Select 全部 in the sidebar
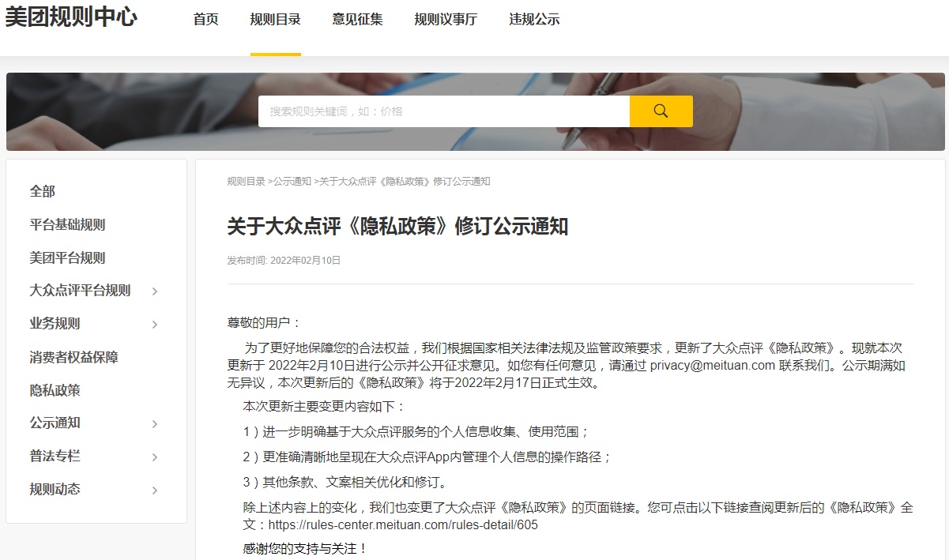This screenshot has height=560, width=949. pyautogui.click(x=43, y=191)
